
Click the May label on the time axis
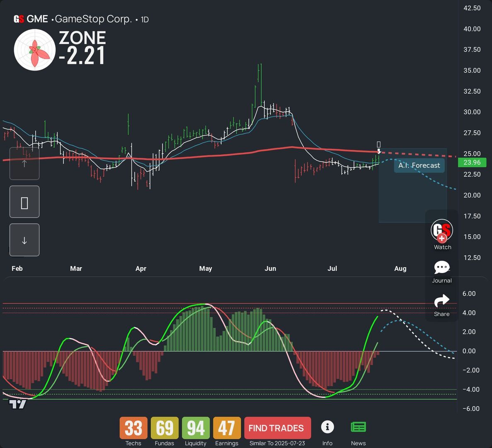pos(206,268)
